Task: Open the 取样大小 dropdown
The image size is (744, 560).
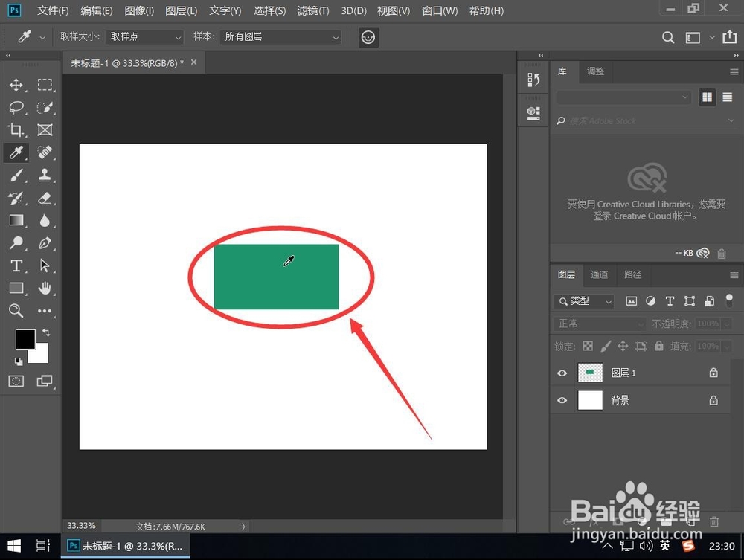Action: pos(144,37)
